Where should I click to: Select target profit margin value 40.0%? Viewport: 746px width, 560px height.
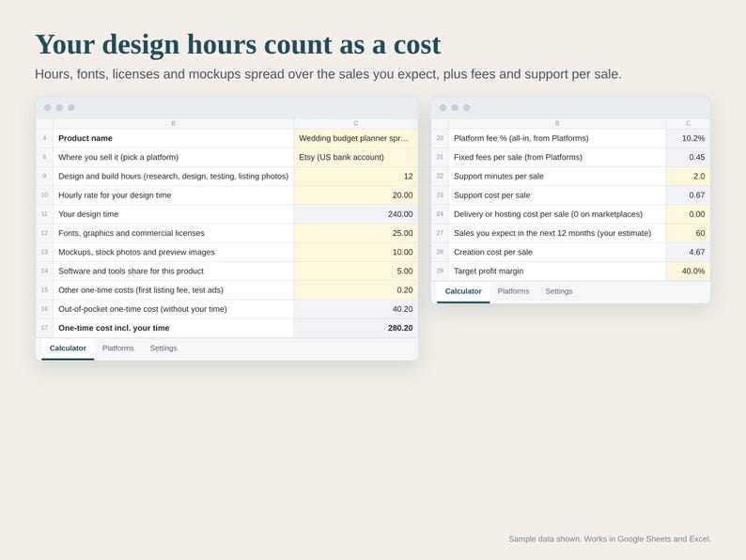(x=688, y=272)
